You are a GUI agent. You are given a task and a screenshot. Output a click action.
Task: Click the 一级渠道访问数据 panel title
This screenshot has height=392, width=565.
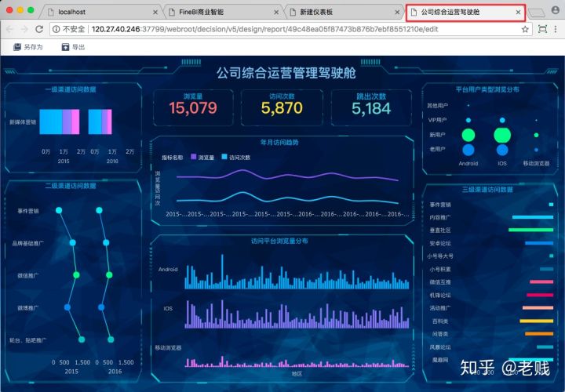71,89
